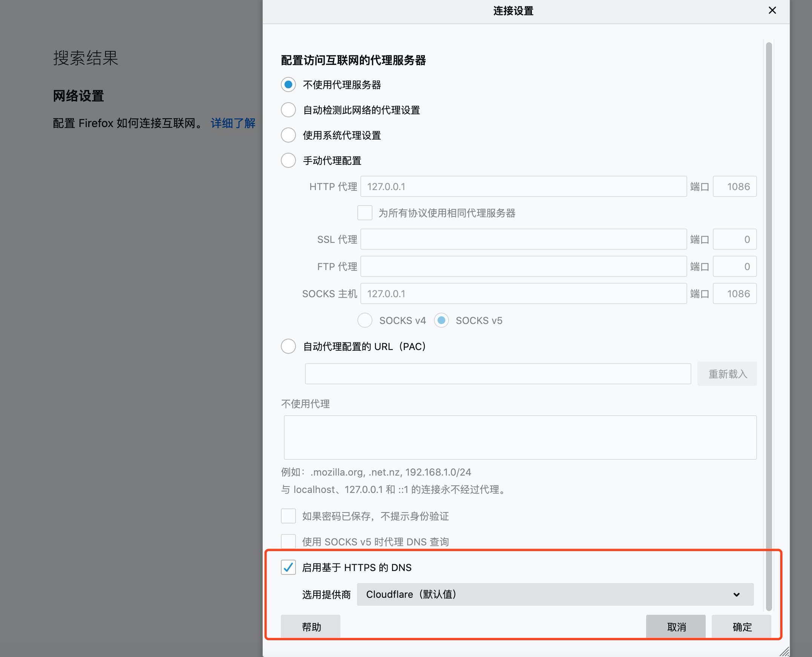The width and height of the screenshot is (812, 657).
Task: Open the 选用提供商 Cloudflare dropdown
Action: [x=555, y=594]
